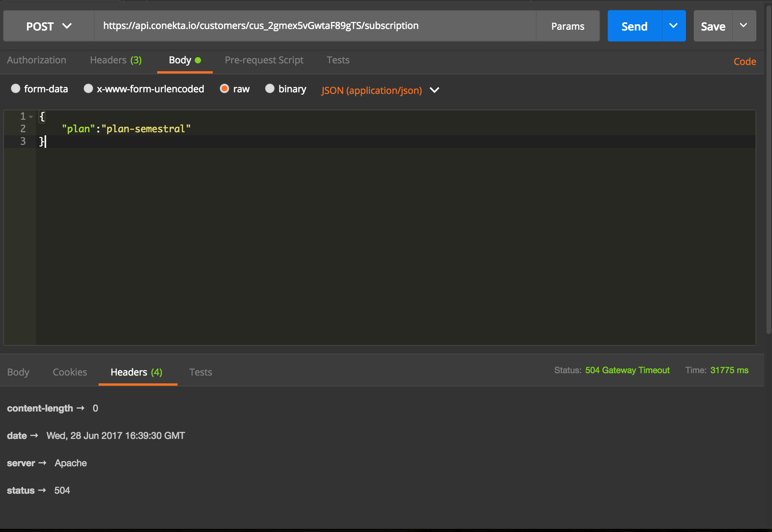Open the POST method dropdown
Image resolution: width=772 pixels, height=532 pixels.
point(48,26)
